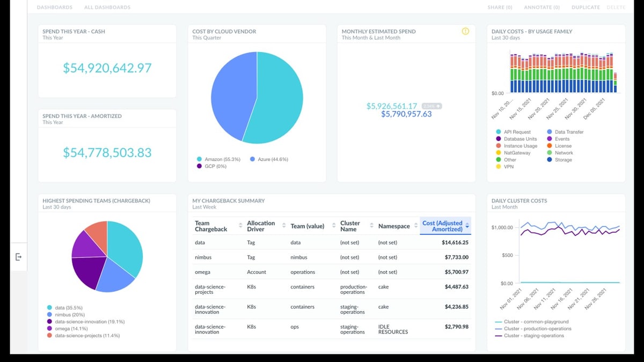Toggle omega (14.1%) team legend item
This screenshot has height=362, width=644.
[67, 329]
